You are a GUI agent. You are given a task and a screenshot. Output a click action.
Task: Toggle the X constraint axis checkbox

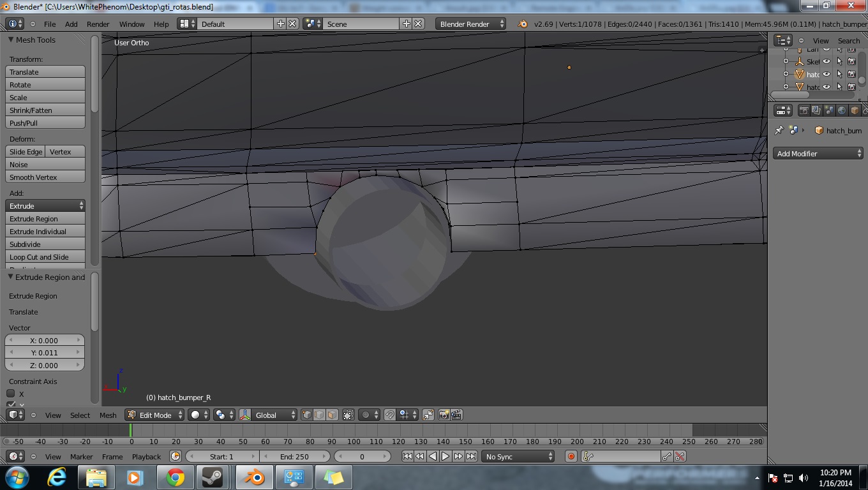tap(11, 394)
